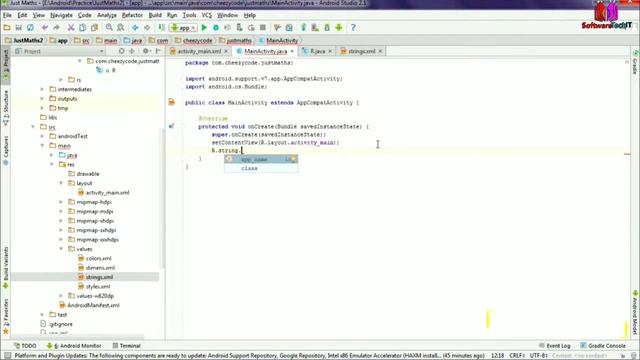Click the Open folder toolbar icon

(7, 28)
